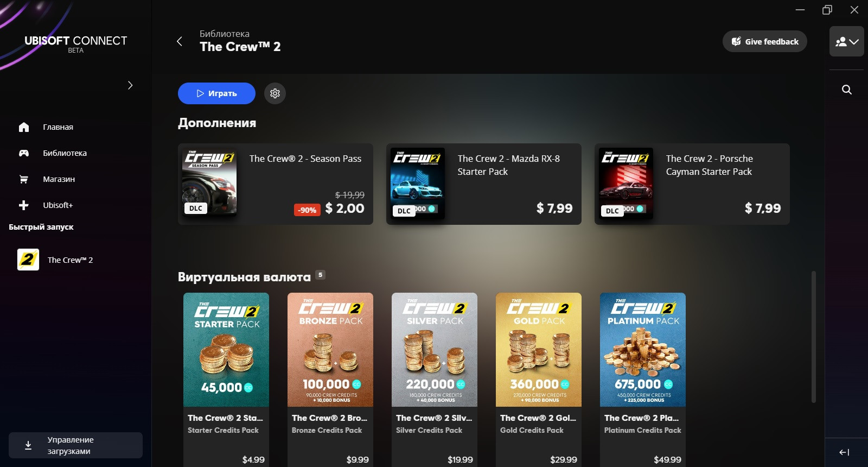Collapse the right panel arrow icon
This screenshot has width=868, height=467.
(844, 452)
